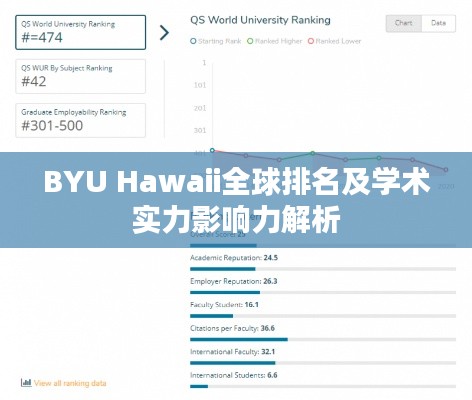Viewport: 472px width, 400px height.
Task: Click the Academic Reputation progress bar
Action: (x=323, y=269)
